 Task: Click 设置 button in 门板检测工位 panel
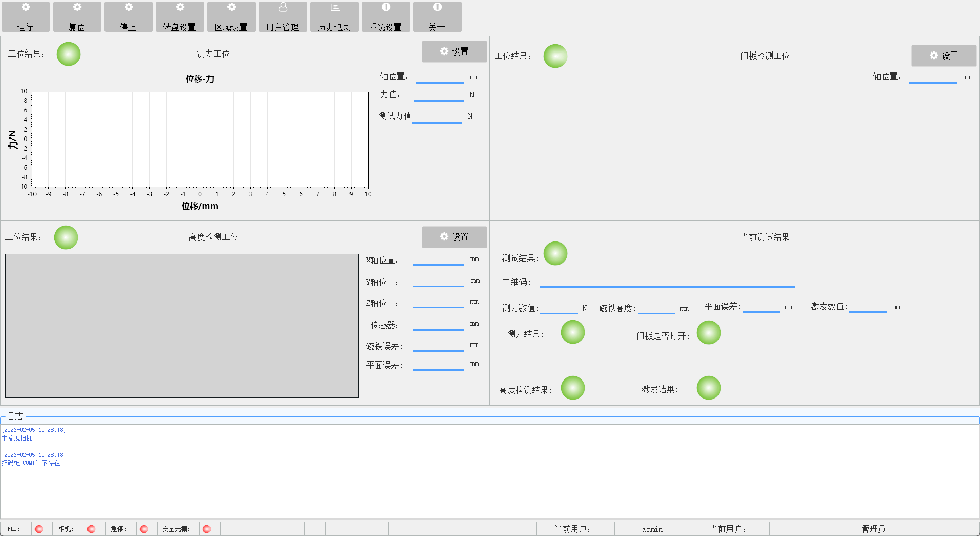point(943,56)
